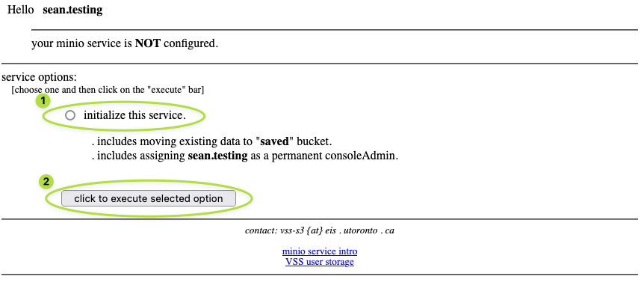
Task: Click the word "consoleAdmin"
Action: pos(364,156)
